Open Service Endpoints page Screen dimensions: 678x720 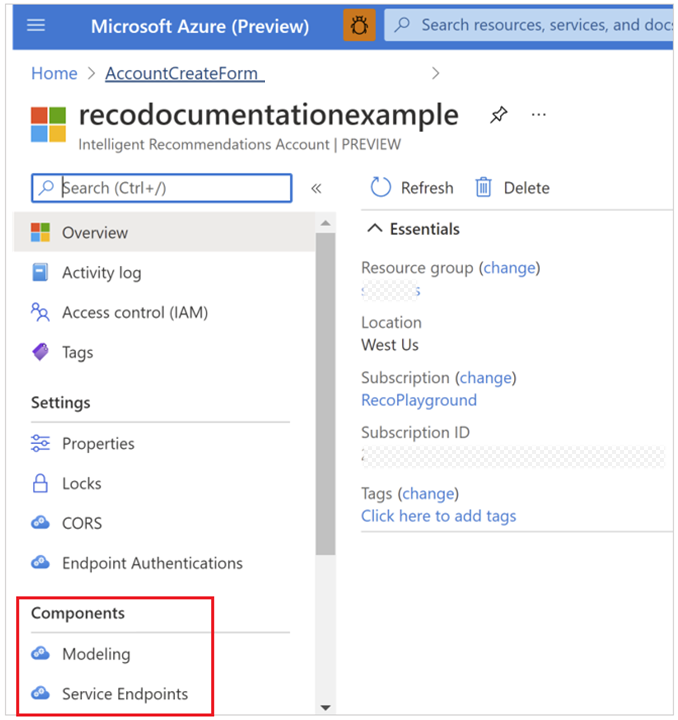pos(125,693)
